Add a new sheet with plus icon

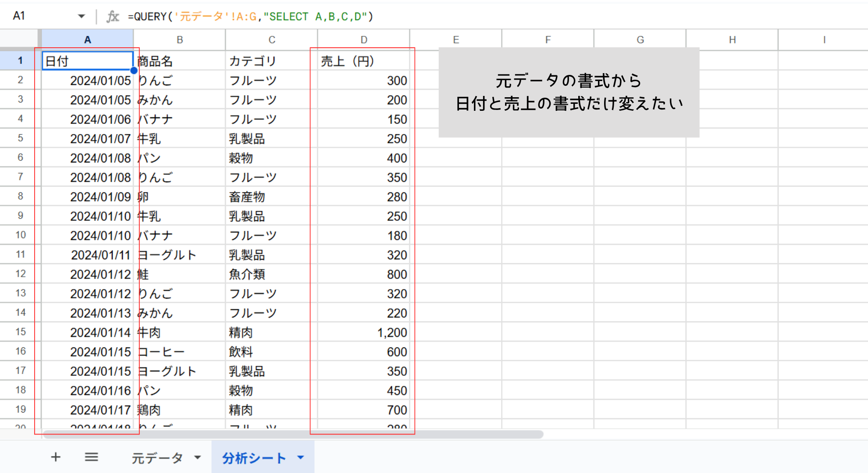(x=56, y=457)
